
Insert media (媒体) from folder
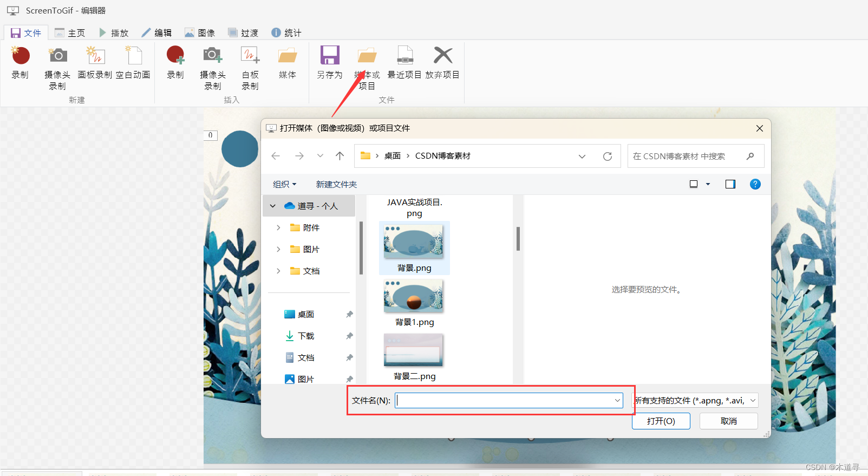click(x=288, y=63)
